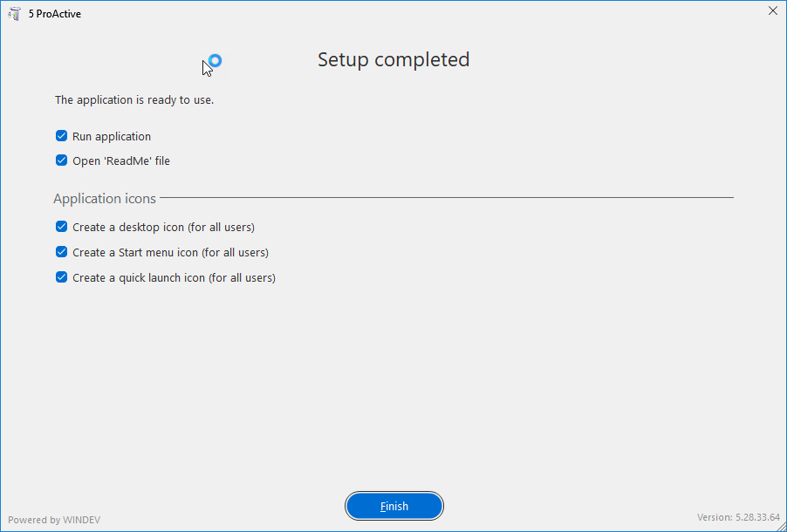Click the resize grip in the window corner
Screen dimensions: 787x532
pyautogui.click(x=781, y=526)
